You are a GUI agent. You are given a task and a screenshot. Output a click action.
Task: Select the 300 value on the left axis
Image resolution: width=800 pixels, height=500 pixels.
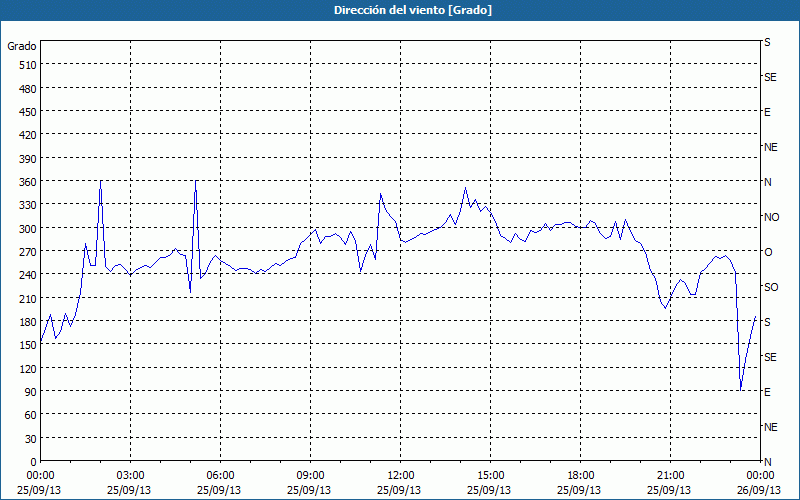point(29,229)
